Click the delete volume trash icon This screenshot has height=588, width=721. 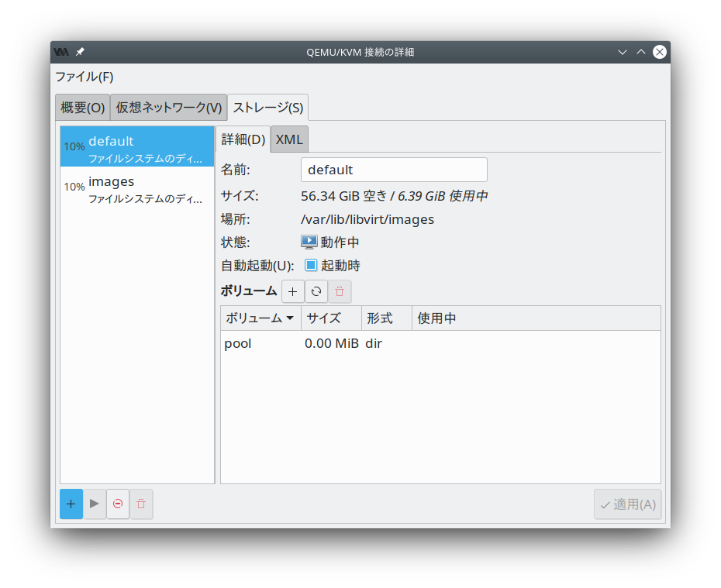click(340, 291)
